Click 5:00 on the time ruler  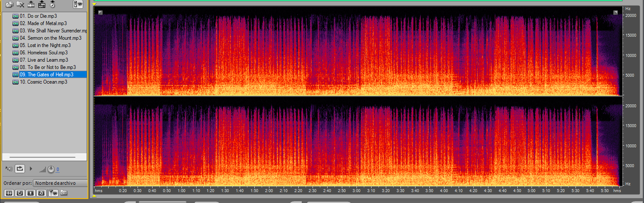coord(532,191)
